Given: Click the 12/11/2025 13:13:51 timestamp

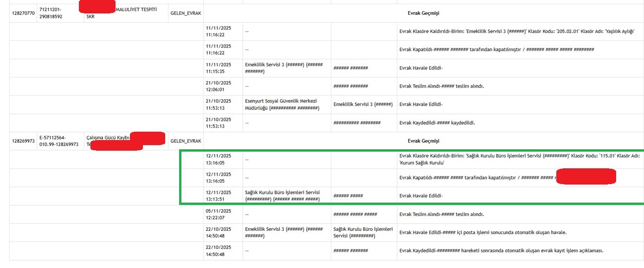Looking at the screenshot, I should (219, 196).
